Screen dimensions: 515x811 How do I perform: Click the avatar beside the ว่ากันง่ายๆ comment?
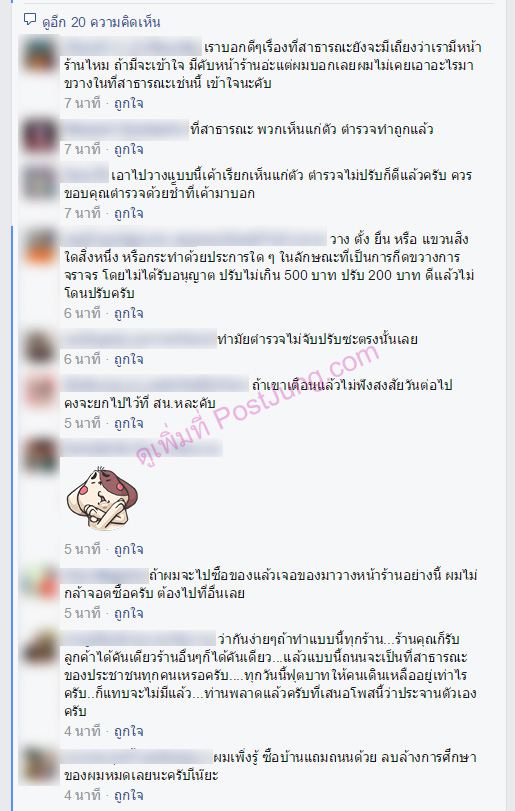pyautogui.click(x=40, y=648)
